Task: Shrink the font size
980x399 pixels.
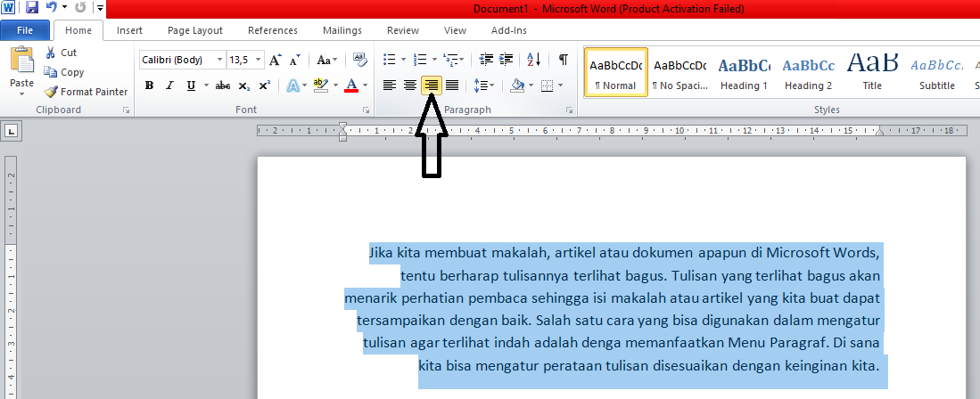Action: pos(295,60)
